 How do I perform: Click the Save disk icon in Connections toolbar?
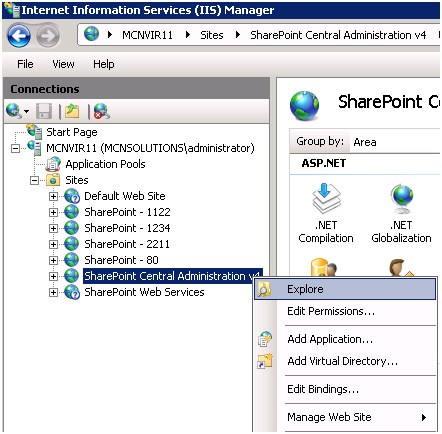tap(44, 111)
